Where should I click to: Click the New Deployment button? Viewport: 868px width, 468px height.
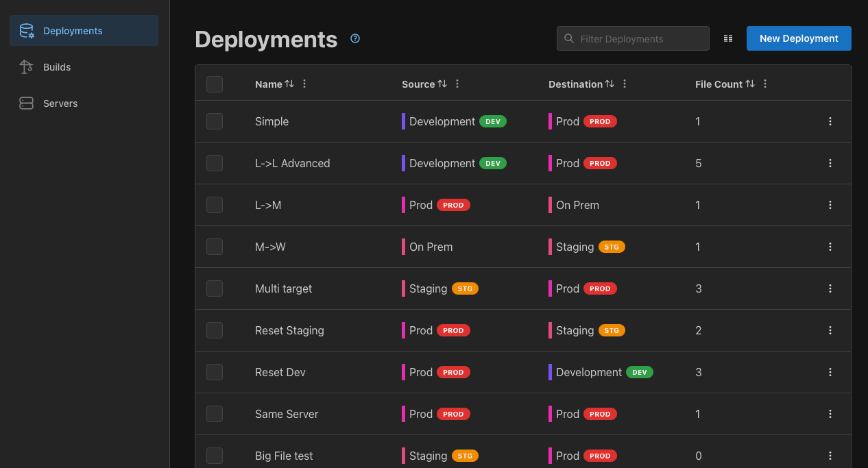(x=798, y=38)
